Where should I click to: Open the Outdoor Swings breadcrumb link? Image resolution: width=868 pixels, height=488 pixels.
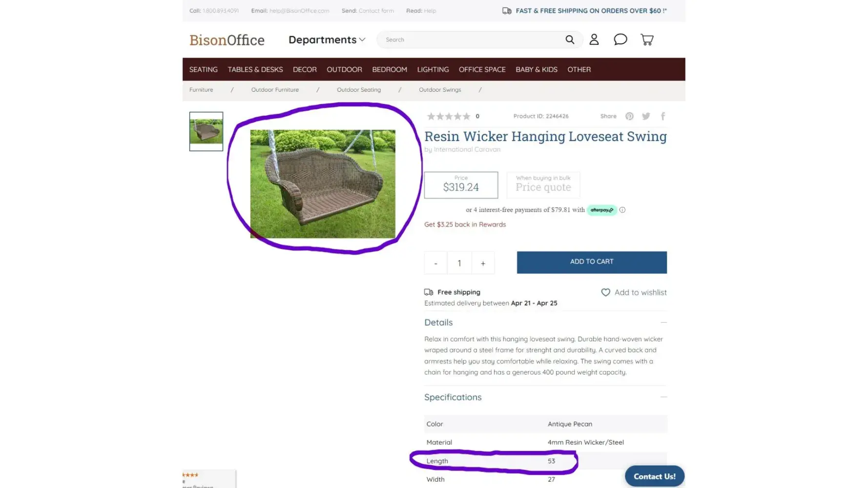point(440,90)
